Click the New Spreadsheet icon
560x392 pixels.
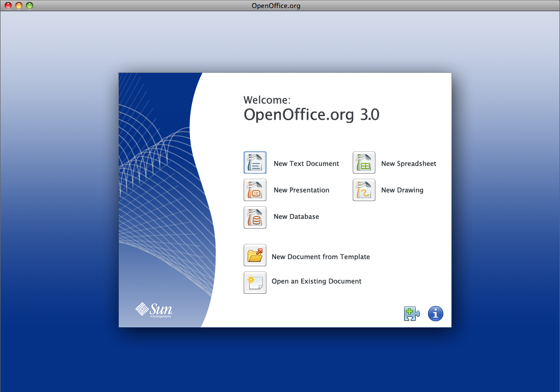point(364,163)
